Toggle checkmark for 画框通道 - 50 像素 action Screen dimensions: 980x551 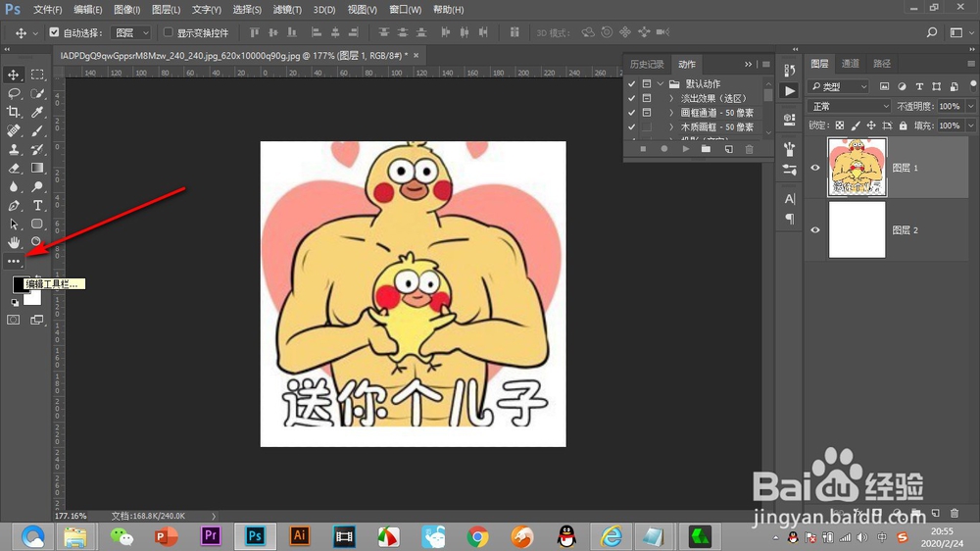pyautogui.click(x=632, y=113)
